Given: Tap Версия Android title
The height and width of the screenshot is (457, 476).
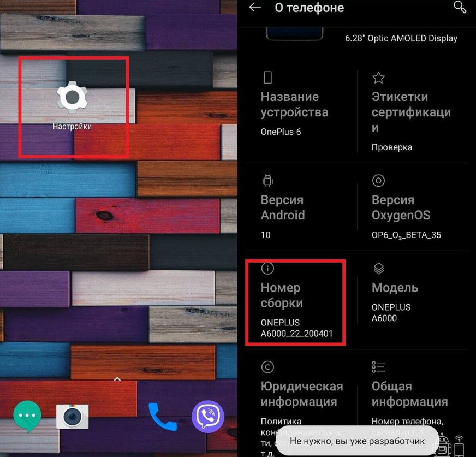Looking at the screenshot, I should 283,207.
